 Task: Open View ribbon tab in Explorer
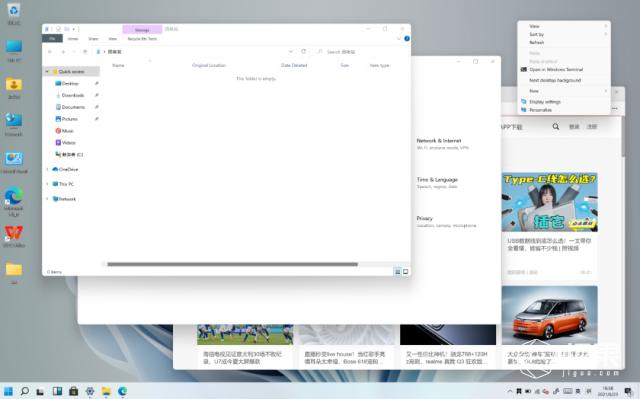tap(112, 39)
